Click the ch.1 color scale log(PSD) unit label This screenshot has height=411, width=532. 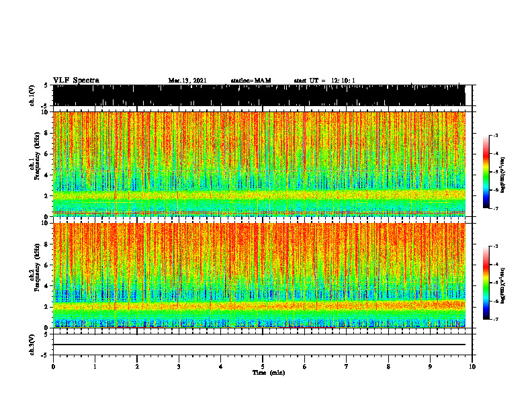(x=503, y=175)
